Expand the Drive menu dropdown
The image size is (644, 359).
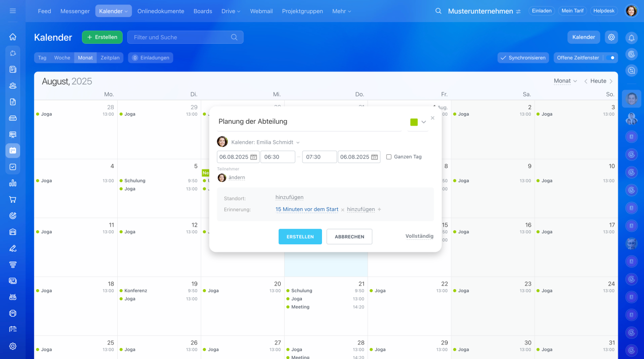pos(231,11)
